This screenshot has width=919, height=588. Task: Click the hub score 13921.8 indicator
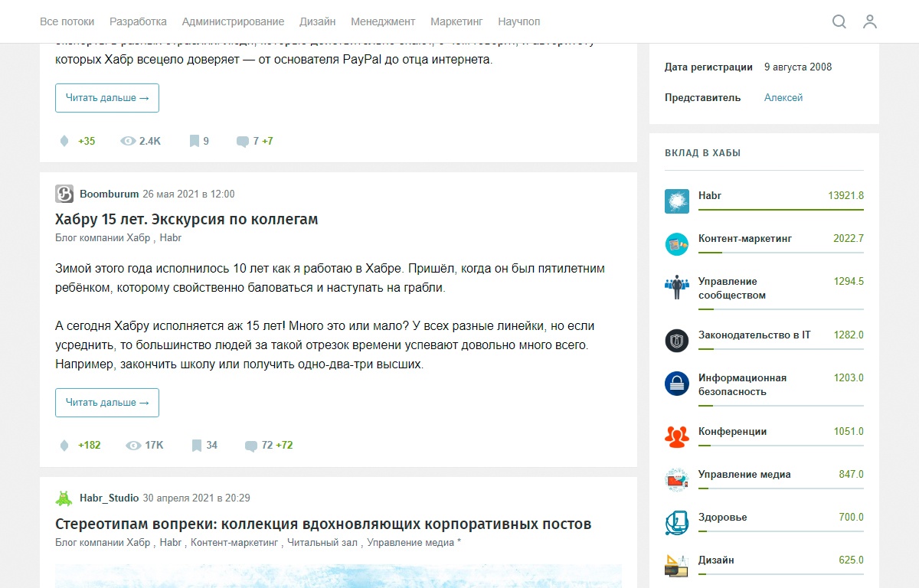847,195
